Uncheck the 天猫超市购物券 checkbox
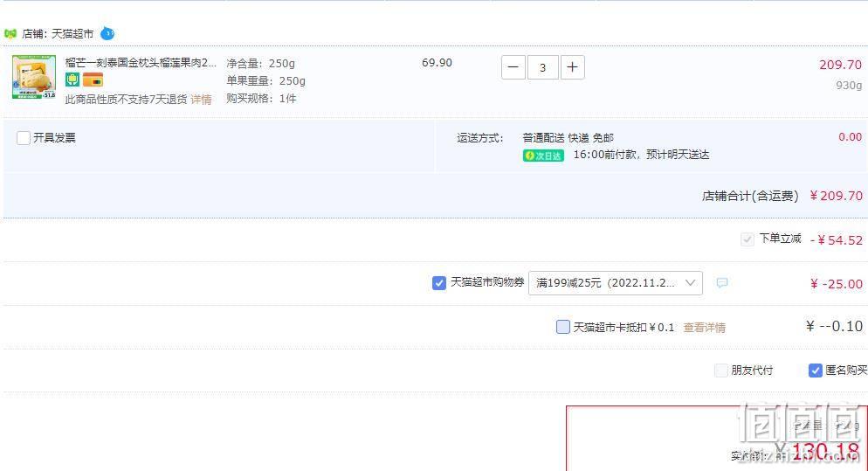Screen dimensions: 868x471 pos(439,283)
